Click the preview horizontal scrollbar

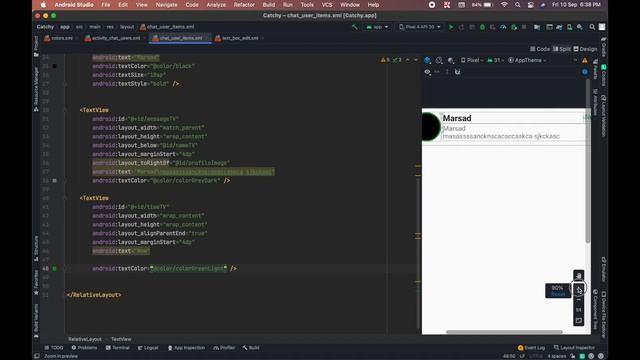pyautogui.click(x=504, y=332)
